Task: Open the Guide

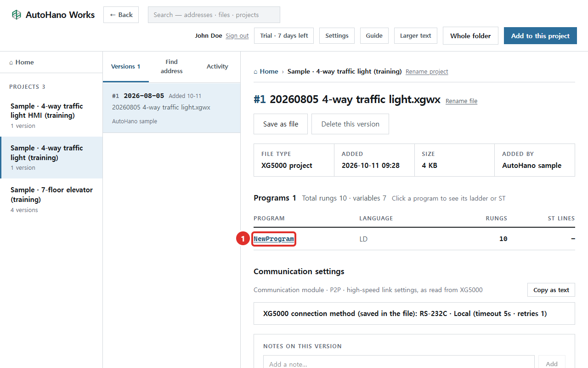Action: pos(374,36)
